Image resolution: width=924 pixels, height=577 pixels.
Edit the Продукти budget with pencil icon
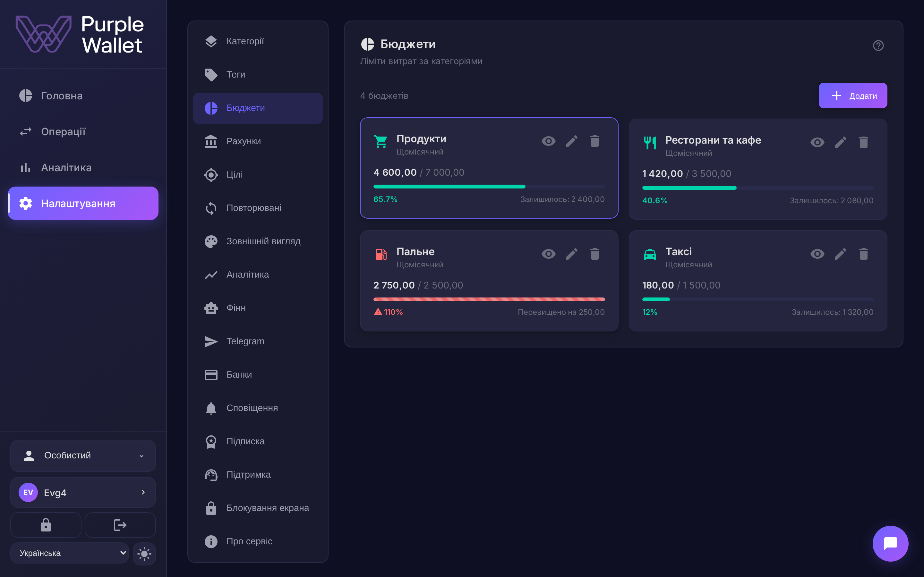point(572,141)
